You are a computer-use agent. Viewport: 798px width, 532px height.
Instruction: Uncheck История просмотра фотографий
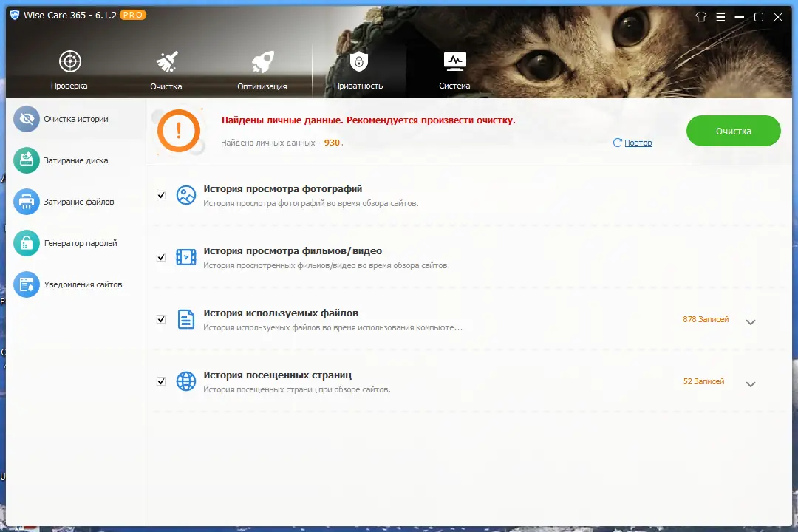click(x=161, y=195)
